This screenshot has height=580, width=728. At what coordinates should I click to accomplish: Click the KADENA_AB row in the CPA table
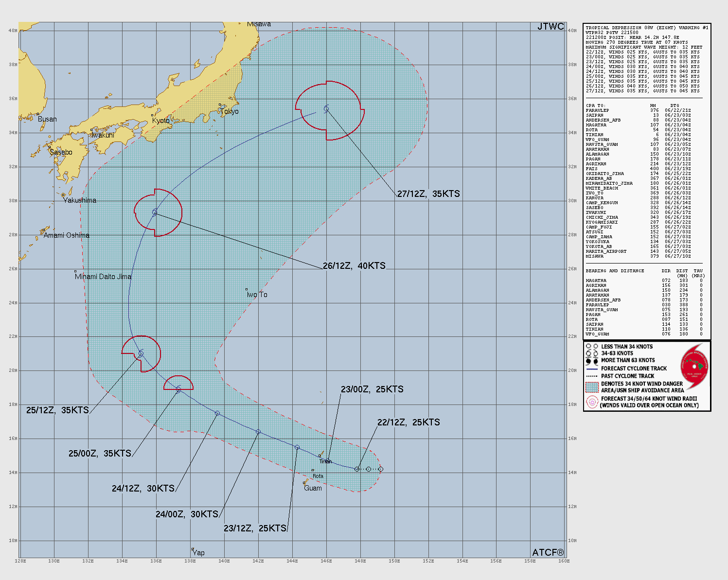(639, 178)
